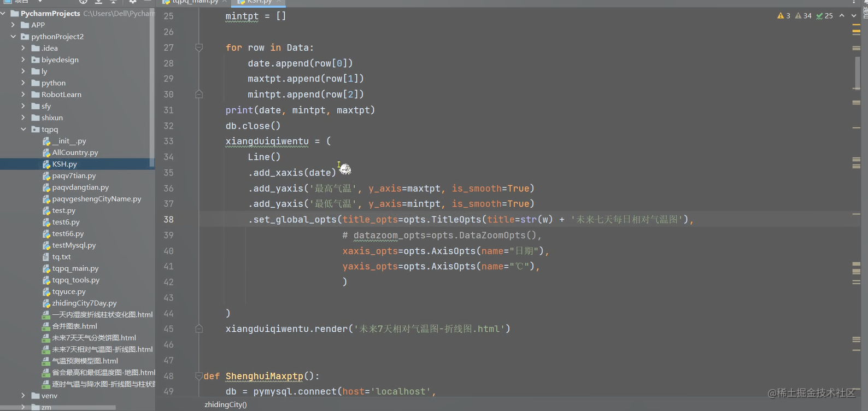Click on db.close() at line 32
The width and height of the screenshot is (868, 411).
(x=253, y=126)
